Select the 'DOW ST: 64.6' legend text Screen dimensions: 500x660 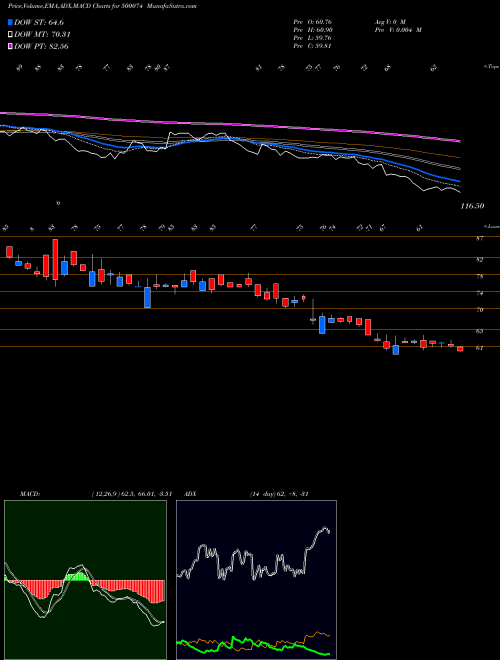pos(39,22)
